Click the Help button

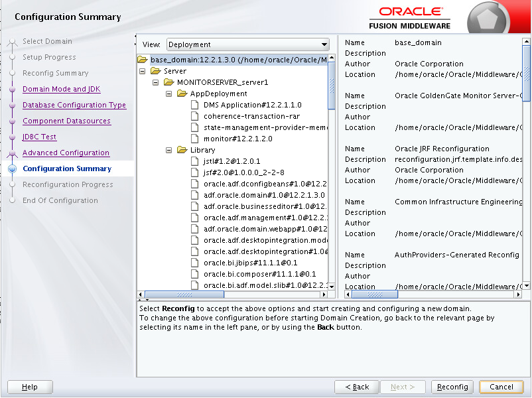pyautogui.click(x=30, y=387)
